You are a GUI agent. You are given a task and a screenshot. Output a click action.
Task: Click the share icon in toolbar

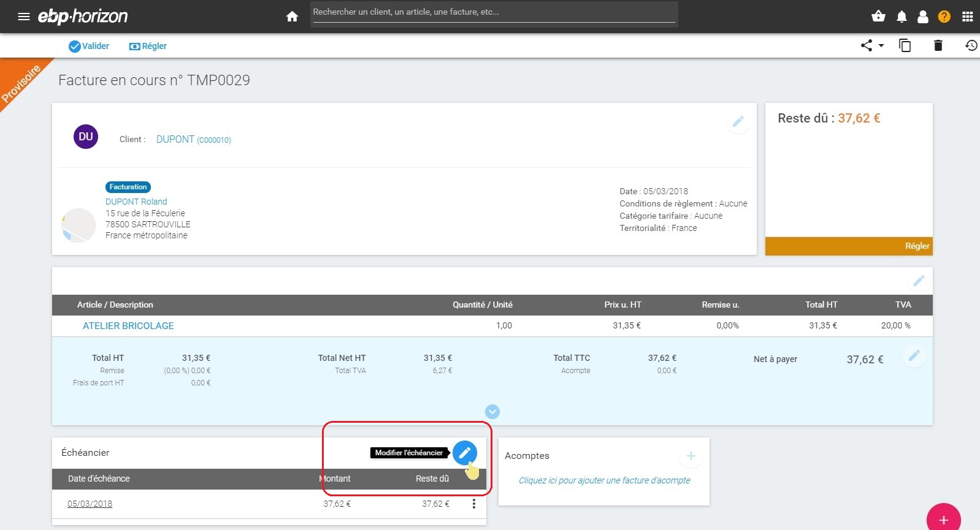point(866,45)
